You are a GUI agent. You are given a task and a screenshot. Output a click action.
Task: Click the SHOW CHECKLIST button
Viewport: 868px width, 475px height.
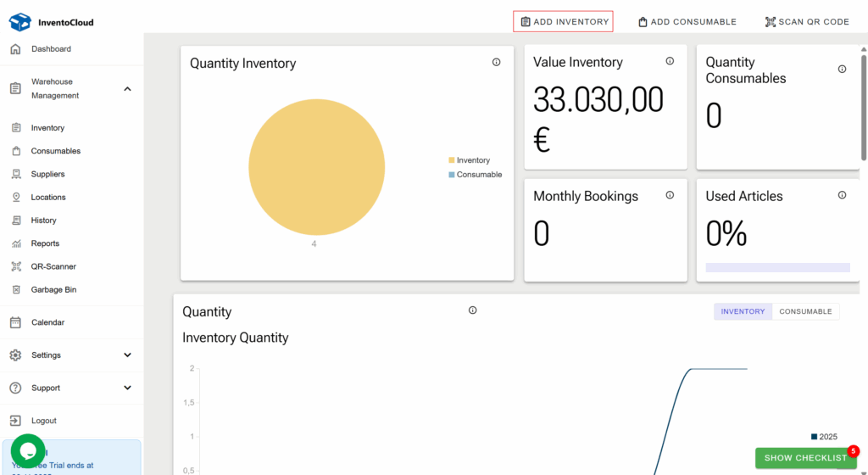[805, 458]
